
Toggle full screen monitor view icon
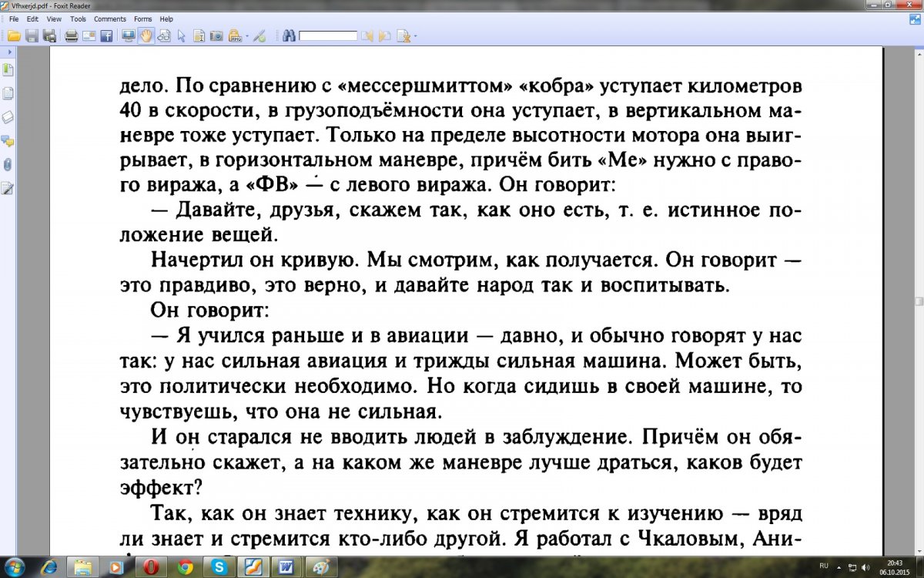pos(128,35)
